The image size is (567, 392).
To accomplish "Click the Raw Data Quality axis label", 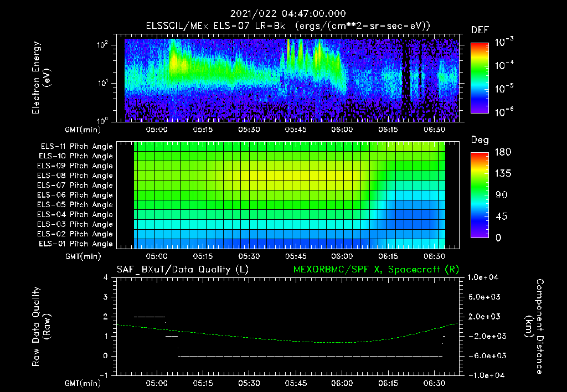I will tap(41, 327).
